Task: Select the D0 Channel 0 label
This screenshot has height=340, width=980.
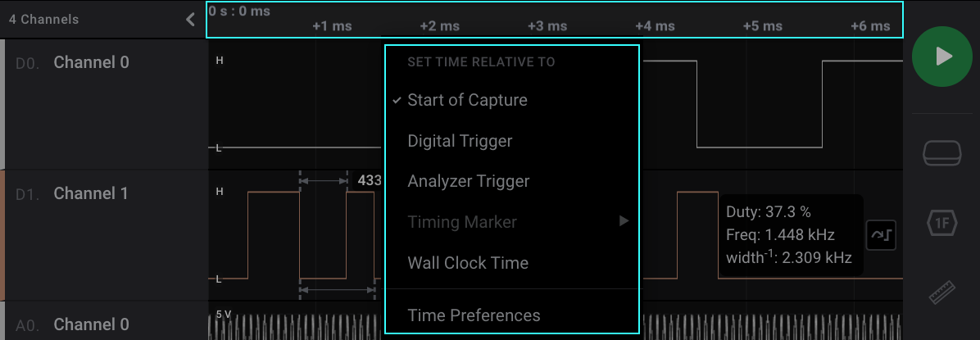Action: click(91, 62)
